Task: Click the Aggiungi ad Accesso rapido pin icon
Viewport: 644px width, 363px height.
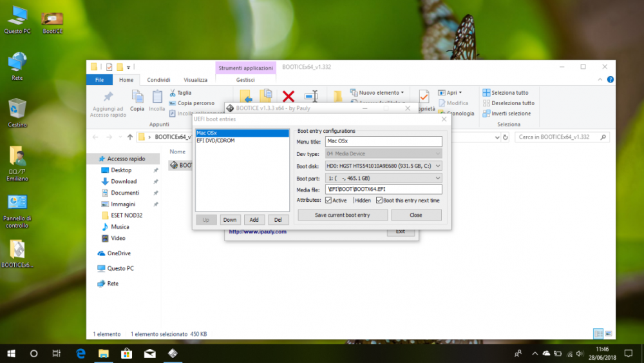Action: coord(108,104)
